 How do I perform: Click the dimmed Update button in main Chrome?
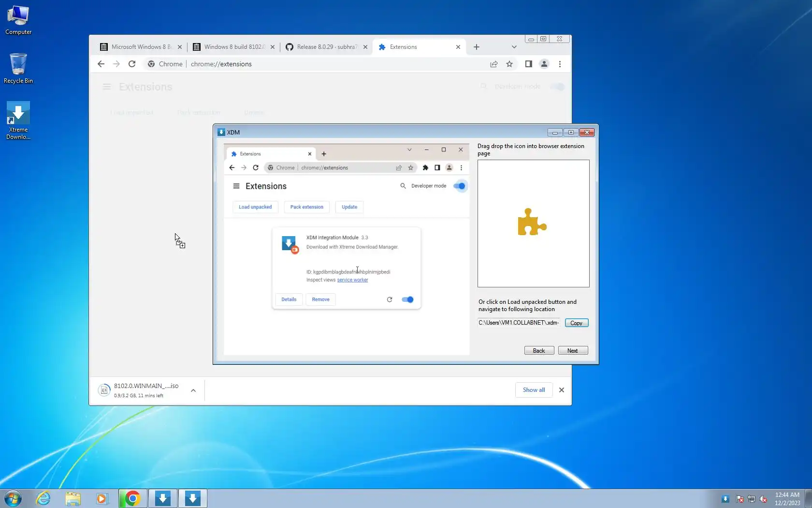(254, 112)
